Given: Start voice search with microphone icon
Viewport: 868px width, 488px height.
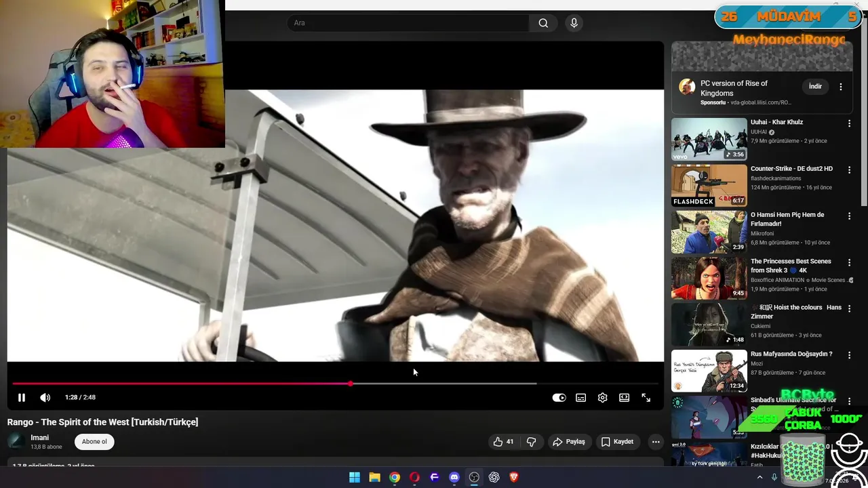Looking at the screenshot, I should (574, 23).
